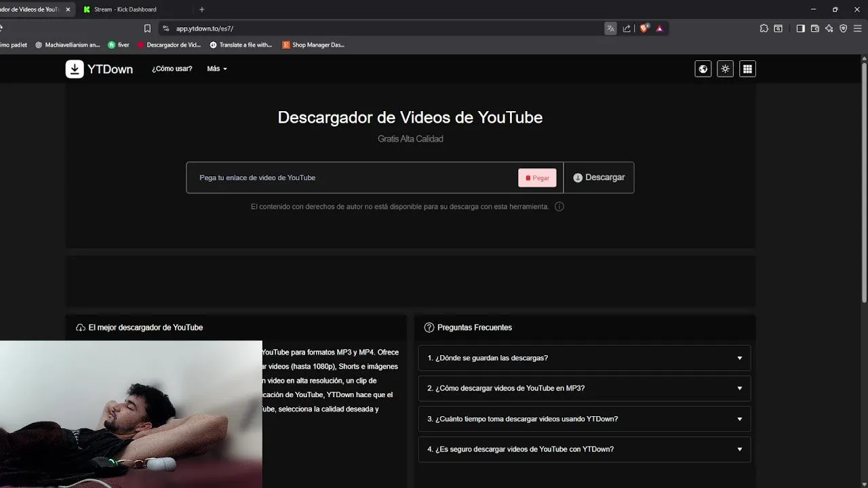Open the Extensions puzzle icon
The height and width of the screenshot is (488, 868).
pyautogui.click(x=764, y=28)
